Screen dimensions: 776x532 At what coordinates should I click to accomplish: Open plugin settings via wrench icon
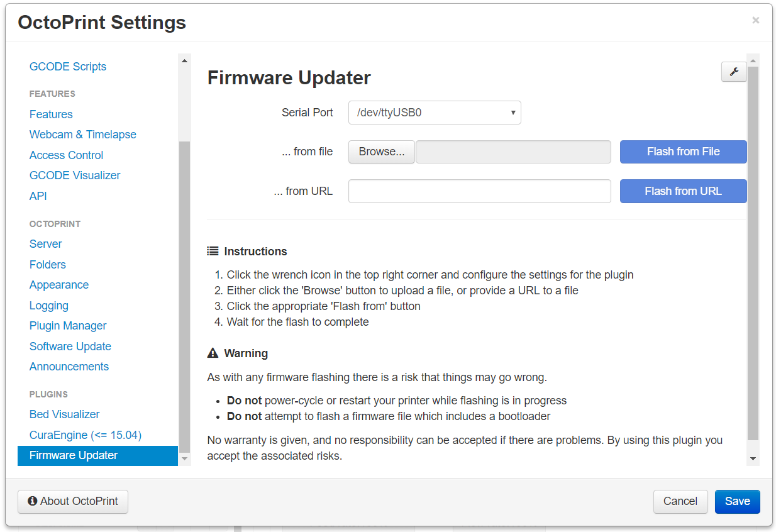tap(734, 72)
